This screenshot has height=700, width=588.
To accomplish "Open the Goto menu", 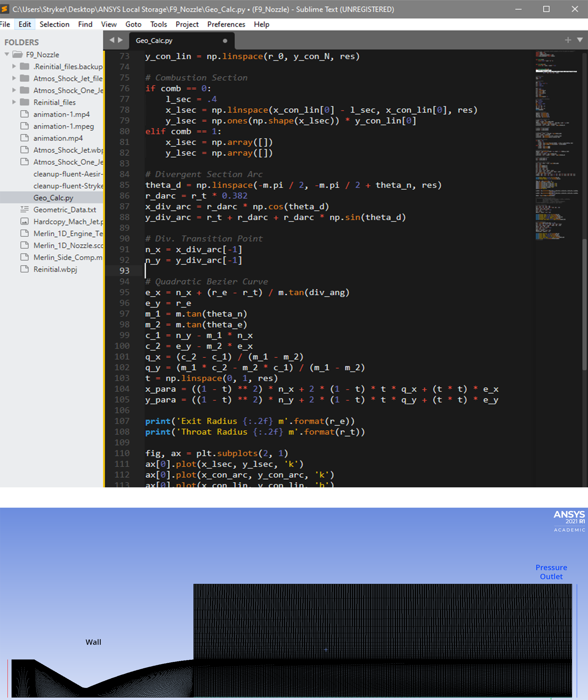I will [x=133, y=24].
